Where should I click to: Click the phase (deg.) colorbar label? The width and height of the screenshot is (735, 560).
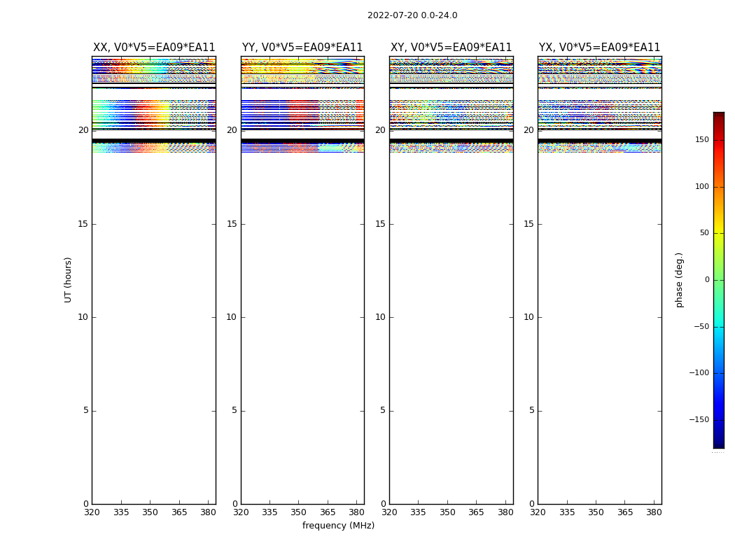679,280
